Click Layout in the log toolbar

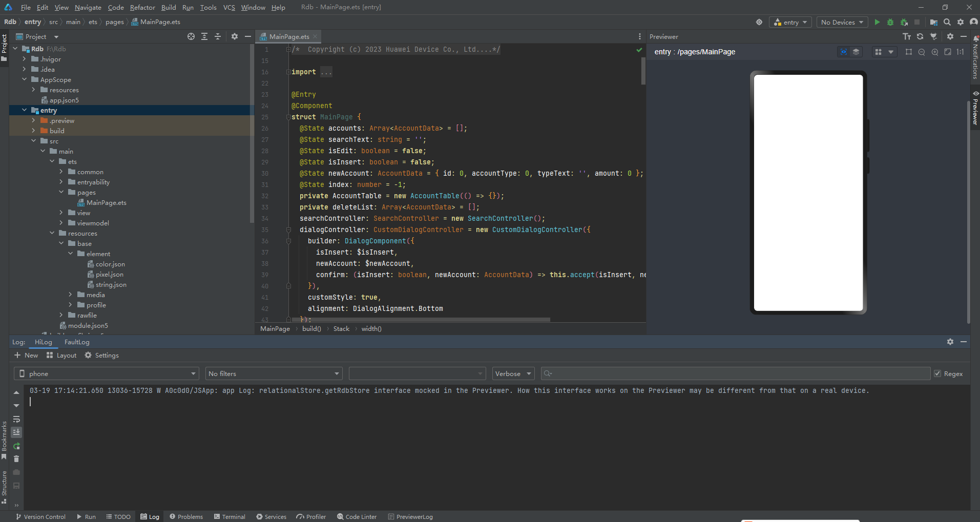[61, 355]
